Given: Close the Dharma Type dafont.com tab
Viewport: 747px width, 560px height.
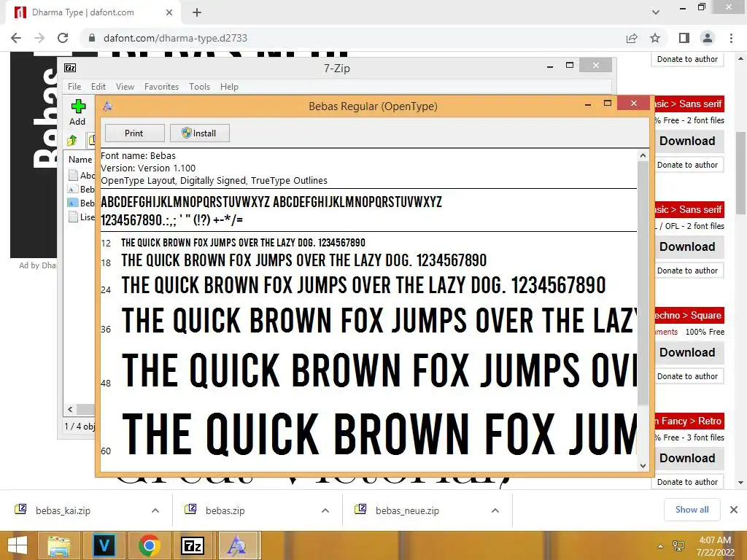Looking at the screenshot, I should pos(169,12).
